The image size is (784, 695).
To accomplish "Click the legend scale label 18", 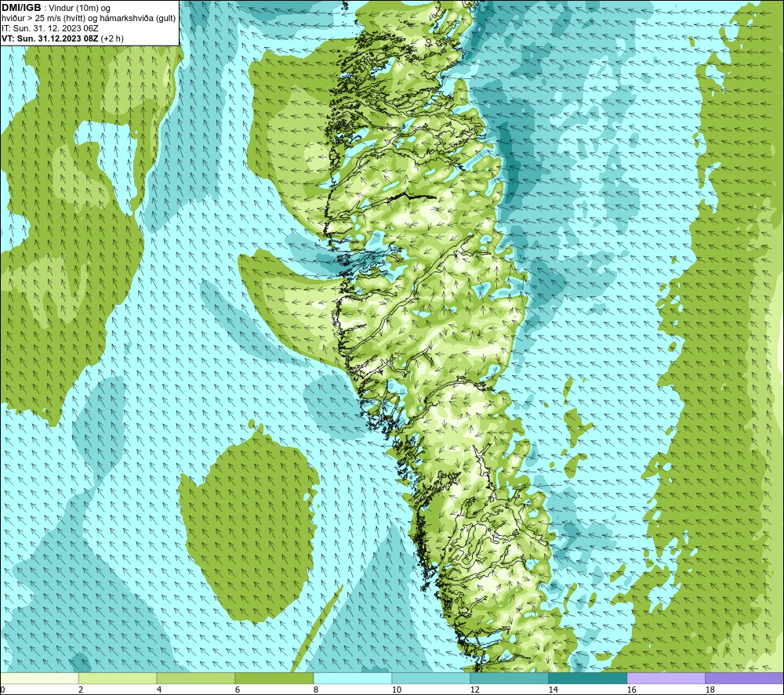I will 710,690.
